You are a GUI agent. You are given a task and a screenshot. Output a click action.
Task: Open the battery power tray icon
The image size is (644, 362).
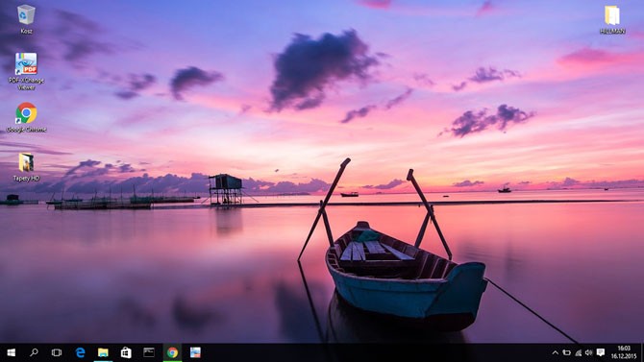click(567, 352)
